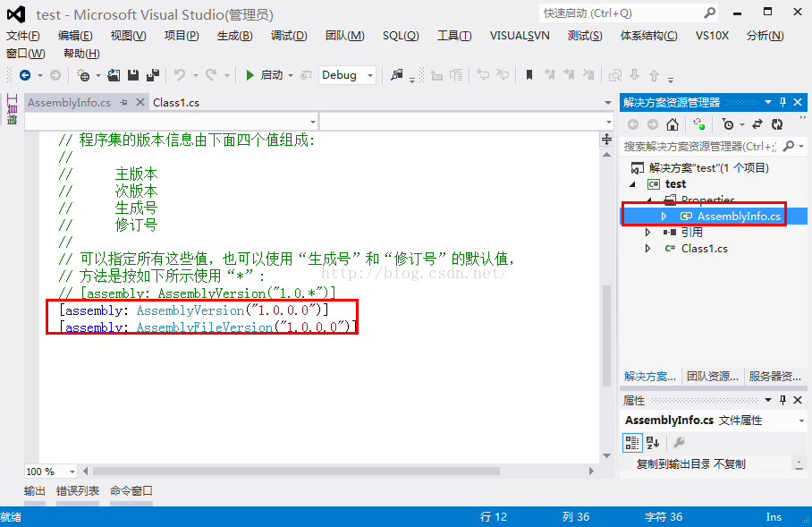Screen dimensions: 812x527
Task: Open the 生成(B) build menu
Action: point(234,36)
